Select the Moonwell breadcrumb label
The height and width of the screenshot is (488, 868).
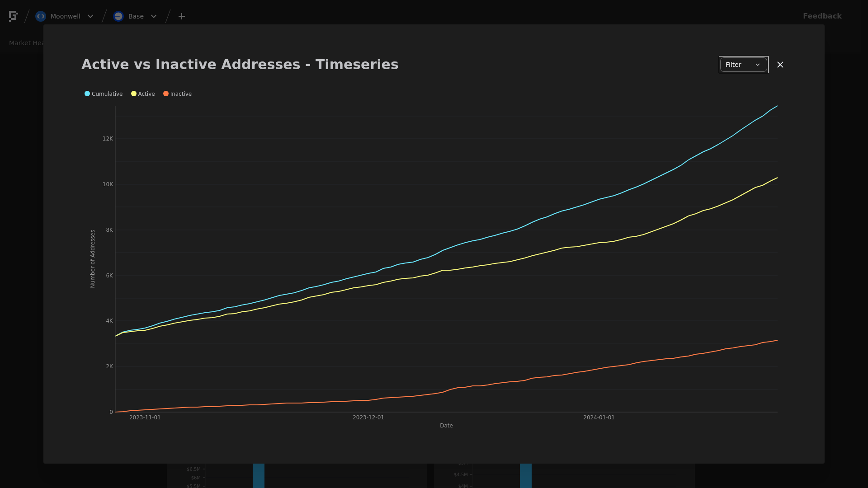(66, 16)
